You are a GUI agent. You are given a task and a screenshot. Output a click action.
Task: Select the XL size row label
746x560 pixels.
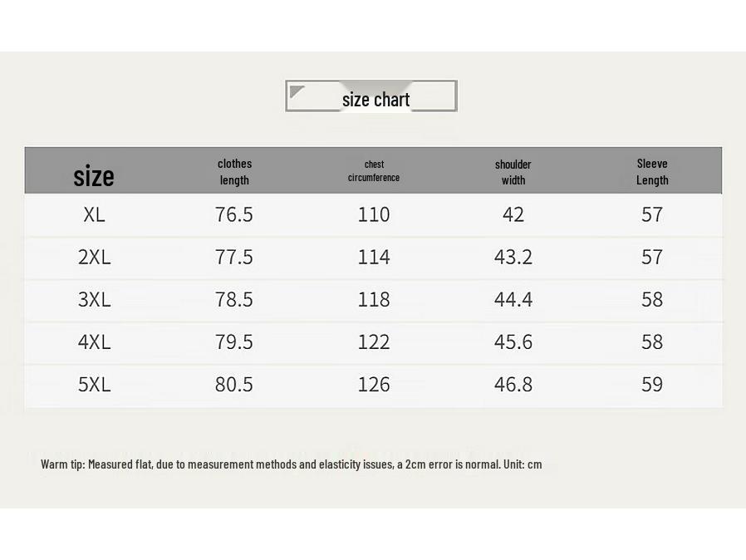coord(94,214)
